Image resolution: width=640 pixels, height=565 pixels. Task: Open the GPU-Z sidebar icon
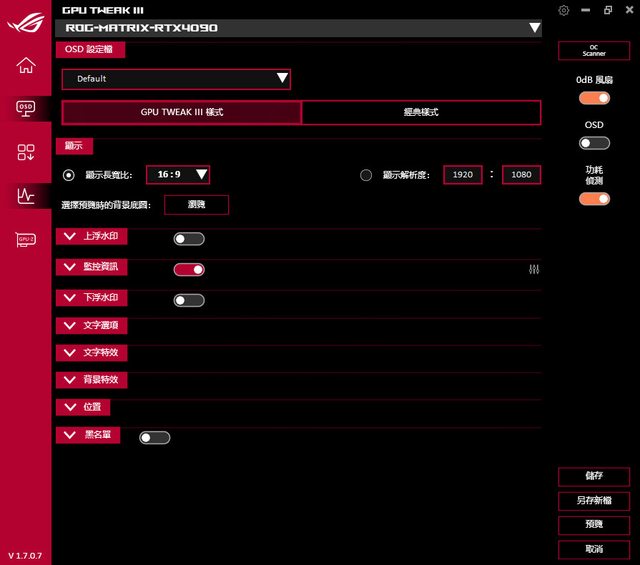point(25,240)
